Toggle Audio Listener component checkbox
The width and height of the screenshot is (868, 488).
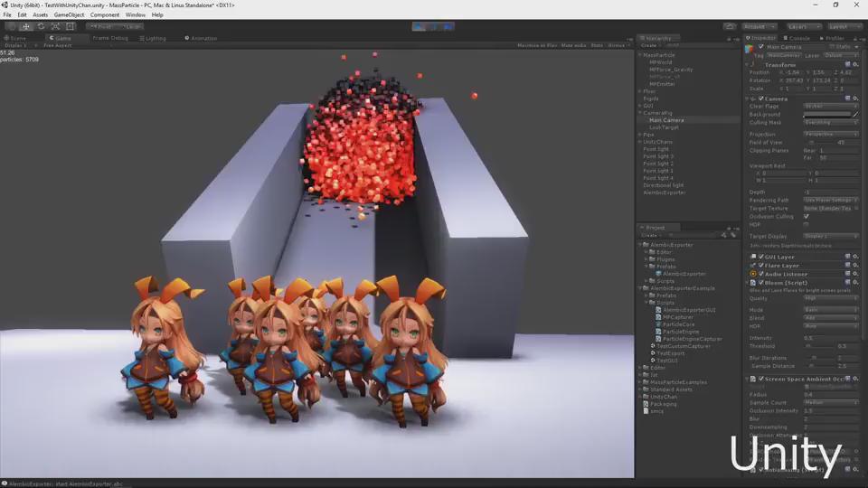tap(761, 274)
